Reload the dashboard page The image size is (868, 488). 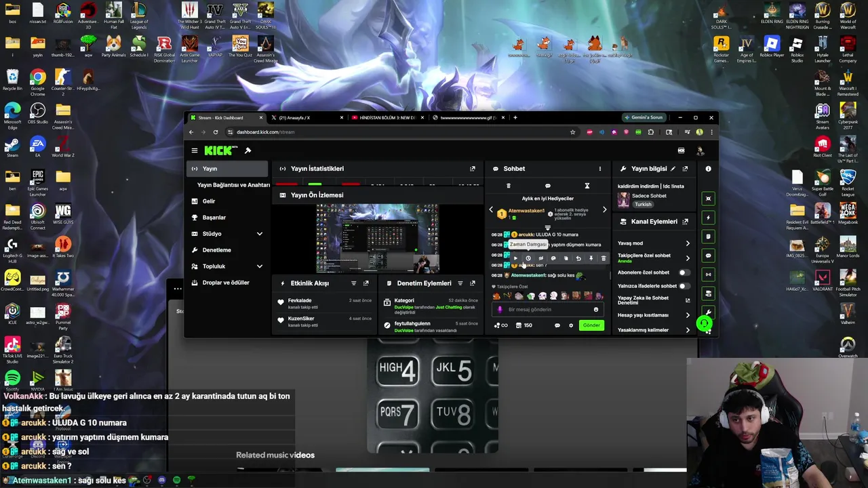(216, 132)
